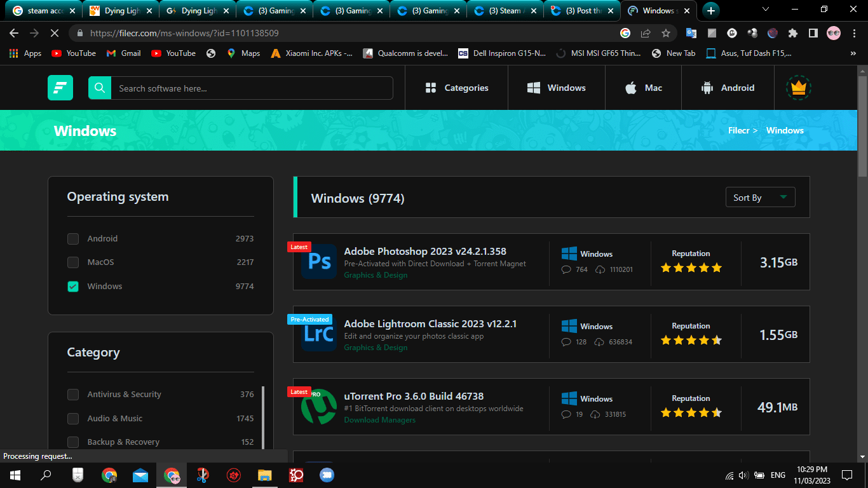Open the uTorrent Pro app icon

coord(319,407)
